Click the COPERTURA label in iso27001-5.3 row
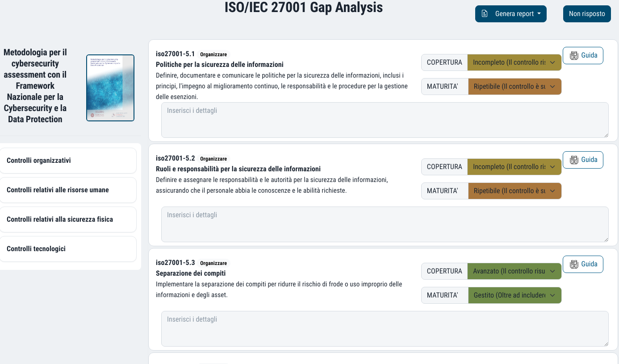 [x=444, y=271]
